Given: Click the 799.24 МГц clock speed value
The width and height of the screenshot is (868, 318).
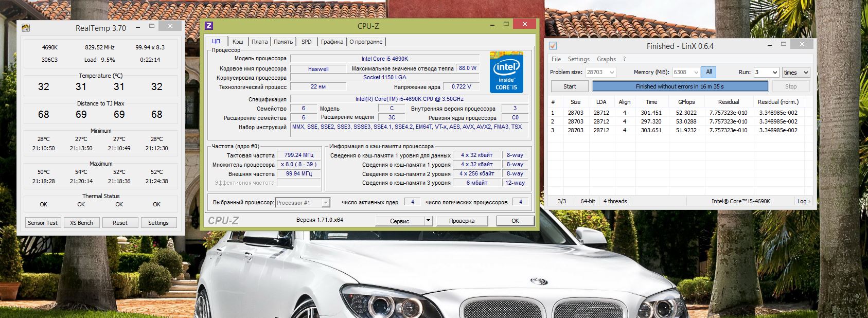Looking at the screenshot, I should [x=299, y=155].
